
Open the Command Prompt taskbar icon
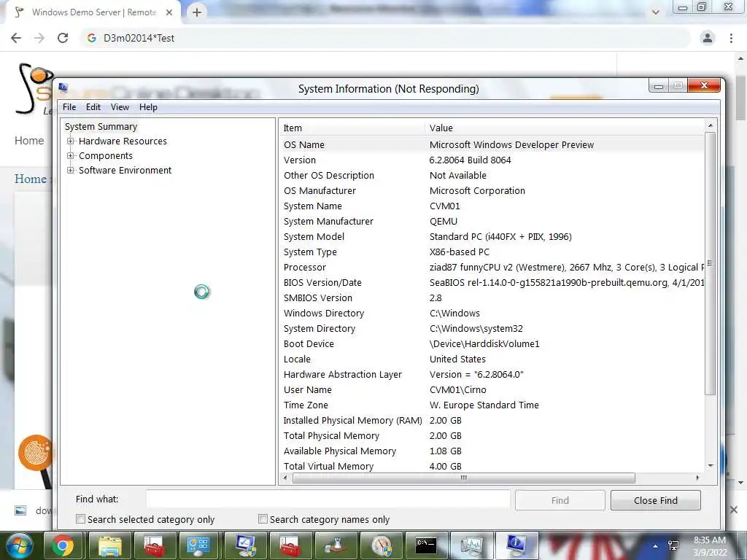[x=425, y=545]
